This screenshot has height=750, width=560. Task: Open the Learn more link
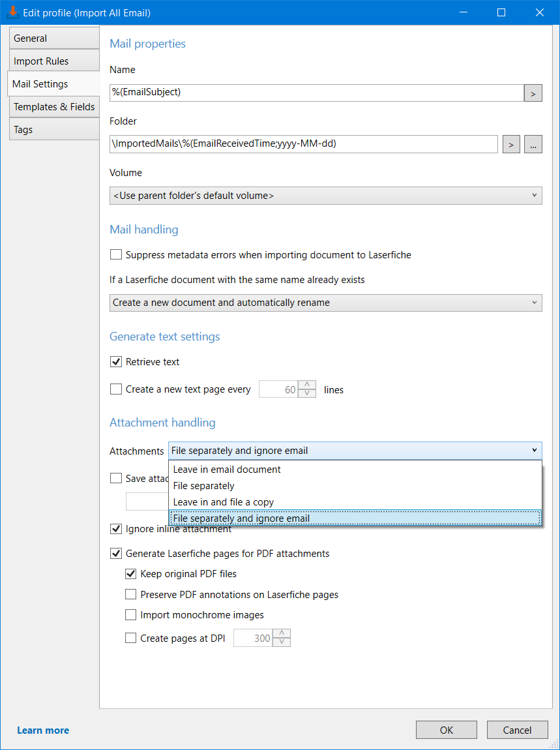[43, 730]
